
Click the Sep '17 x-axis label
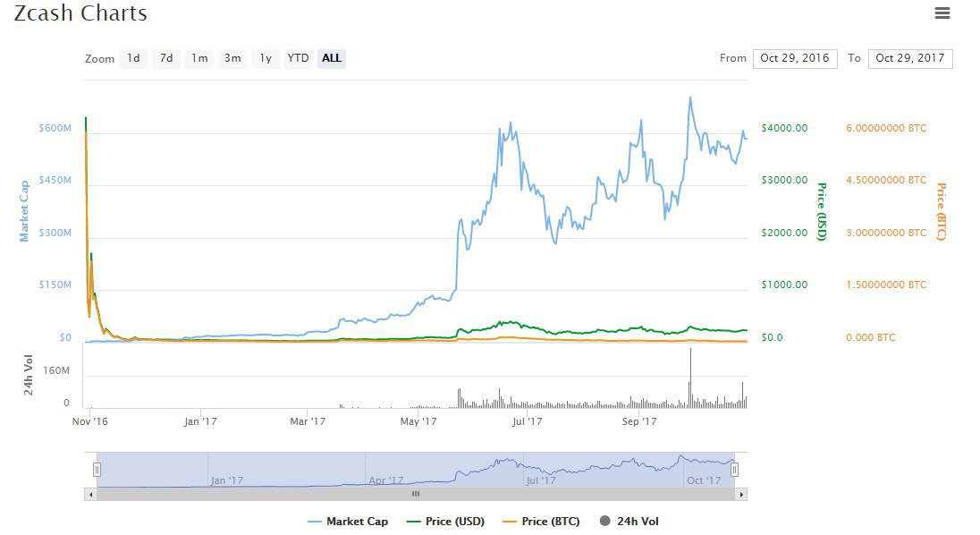point(639,421)
